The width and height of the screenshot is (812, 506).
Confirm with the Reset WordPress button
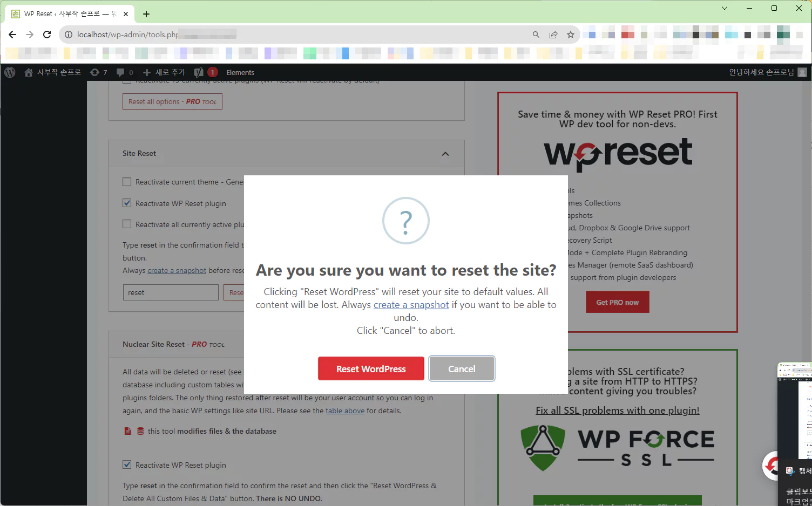click(371, 368)
